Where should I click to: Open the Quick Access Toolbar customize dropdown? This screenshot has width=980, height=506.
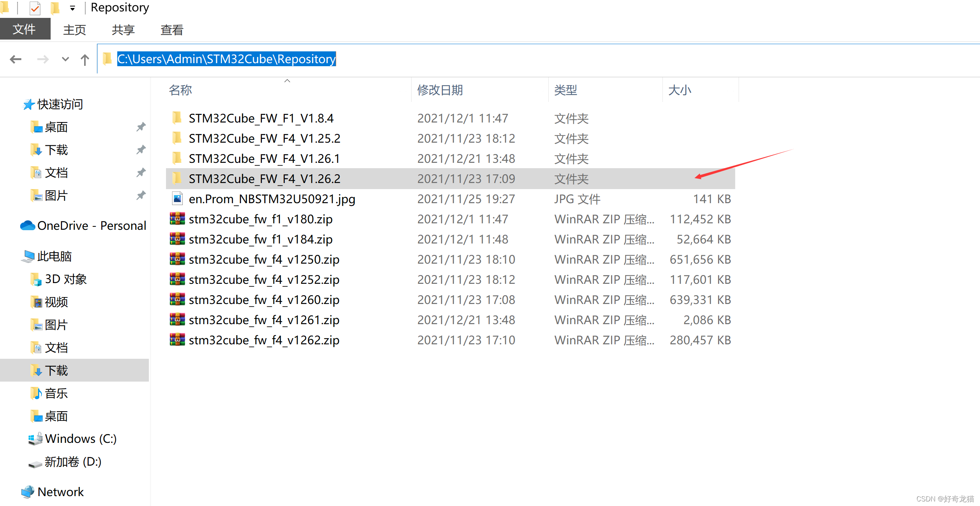(x=72, y=8)
